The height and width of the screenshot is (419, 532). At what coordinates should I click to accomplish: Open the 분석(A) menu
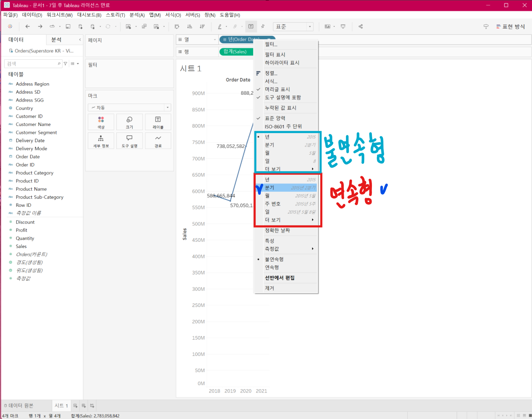[137, 15]
